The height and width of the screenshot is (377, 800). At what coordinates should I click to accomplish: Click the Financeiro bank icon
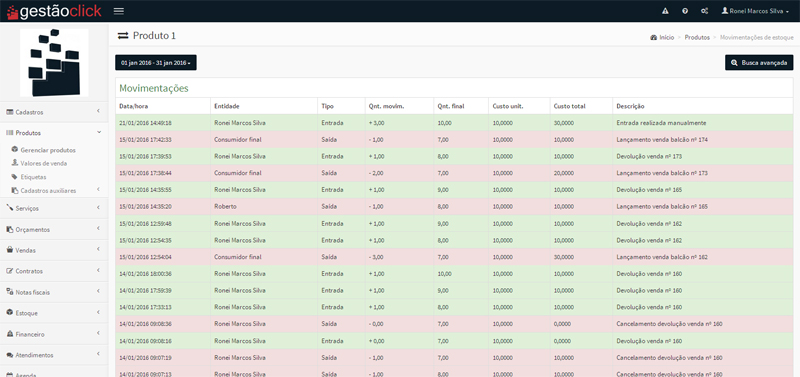pos(10,334)
